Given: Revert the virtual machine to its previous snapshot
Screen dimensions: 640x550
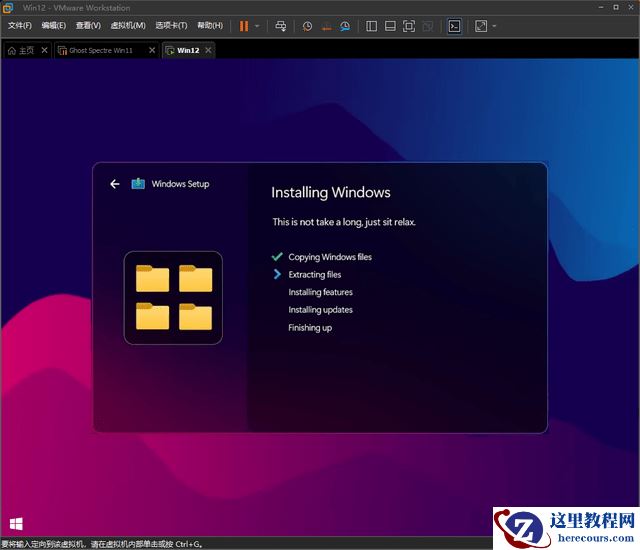Looking at the screenshot, I should coord(326,27).
